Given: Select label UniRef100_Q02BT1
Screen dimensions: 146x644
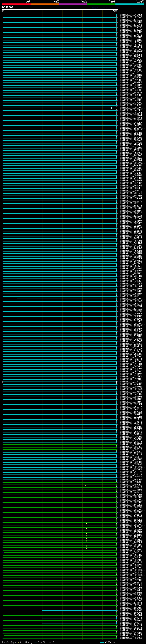Looking at the screenshot, I should click(131, 515).
